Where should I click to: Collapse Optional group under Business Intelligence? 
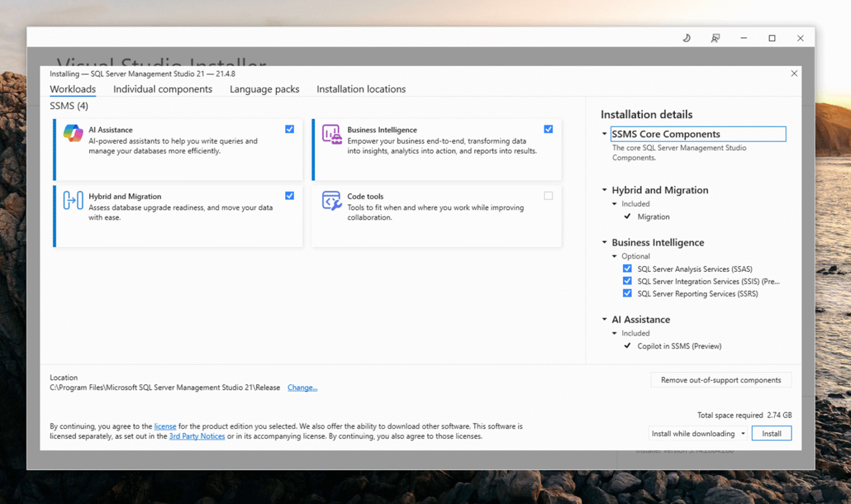click(x=615, y=257)
